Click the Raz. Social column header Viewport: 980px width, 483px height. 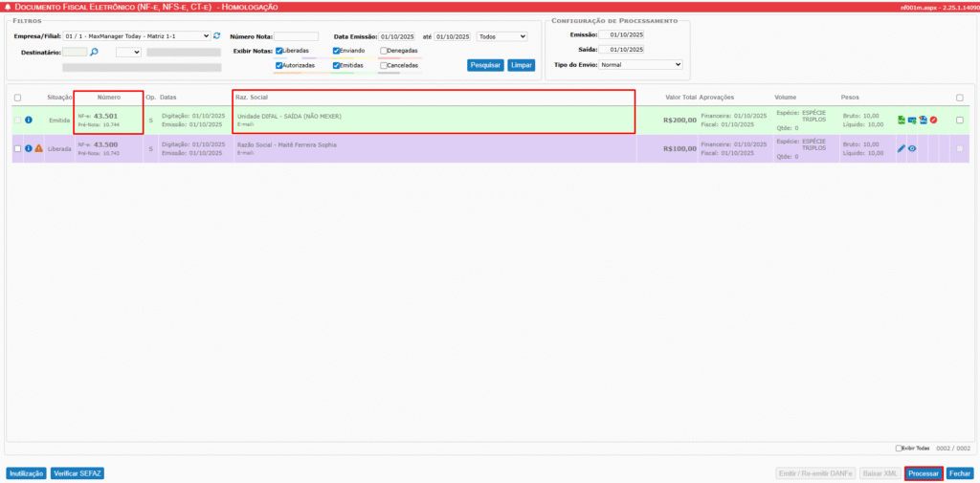point(252,98)
